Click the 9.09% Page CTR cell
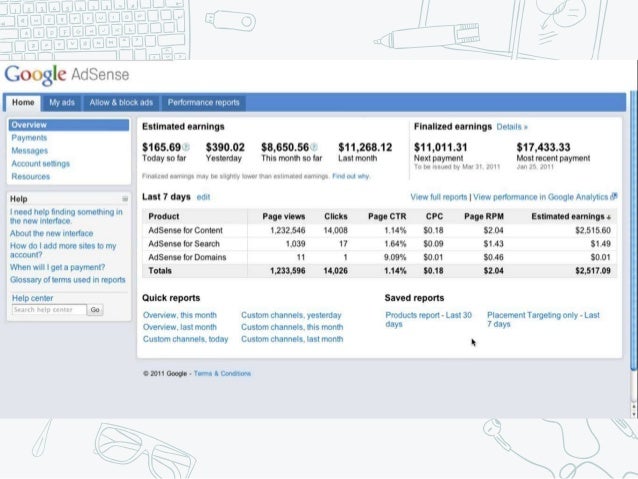This screenshot has height=479, width=638. 395,258
